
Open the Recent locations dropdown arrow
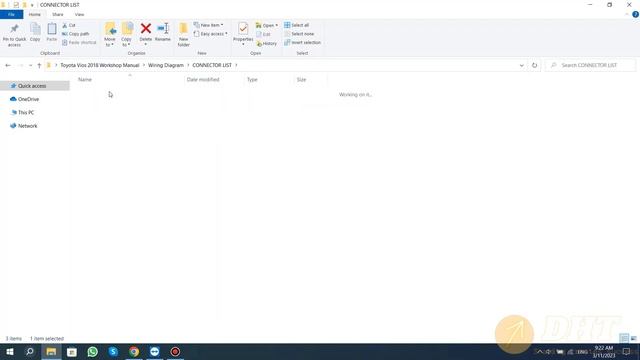[x=30, y=65]
